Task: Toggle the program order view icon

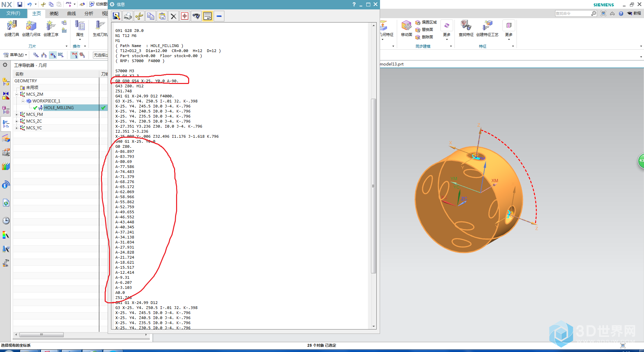Action: pyautogui.click(x=36, y=55)
